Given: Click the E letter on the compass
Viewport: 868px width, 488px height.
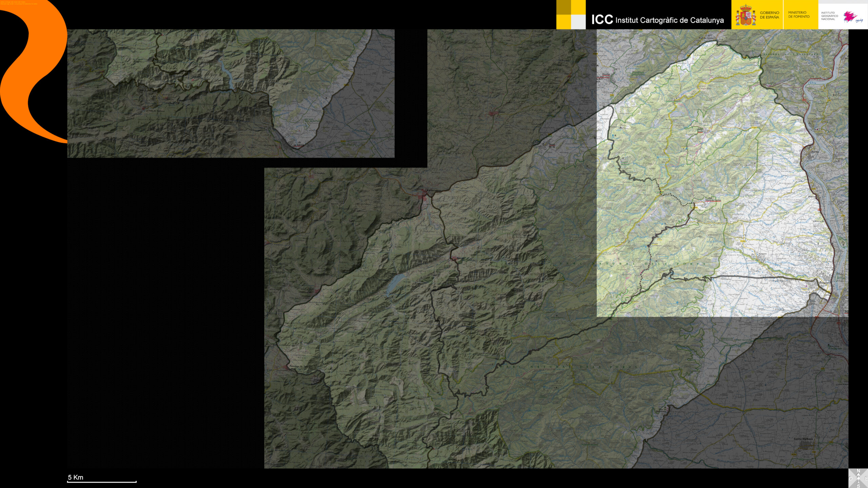Looking at the screenshot, I should click(866, 478).
